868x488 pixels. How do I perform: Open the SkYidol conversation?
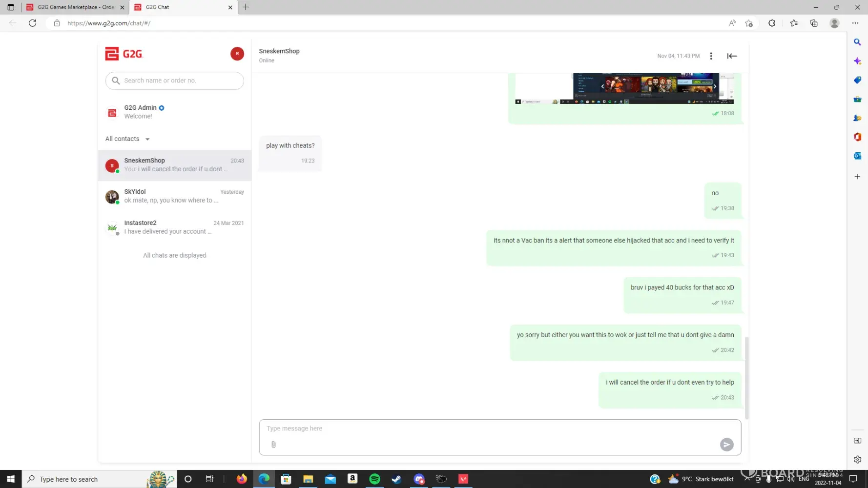point(175,196)
